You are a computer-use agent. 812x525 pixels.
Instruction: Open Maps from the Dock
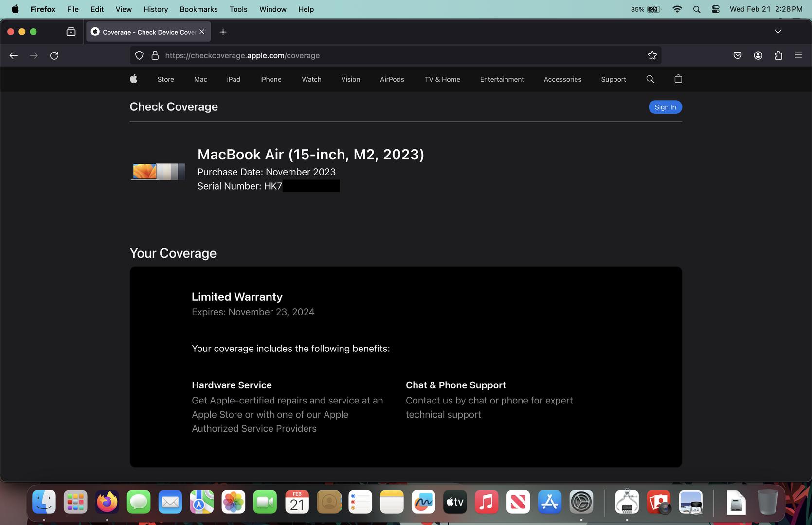(x=202, y=502)
